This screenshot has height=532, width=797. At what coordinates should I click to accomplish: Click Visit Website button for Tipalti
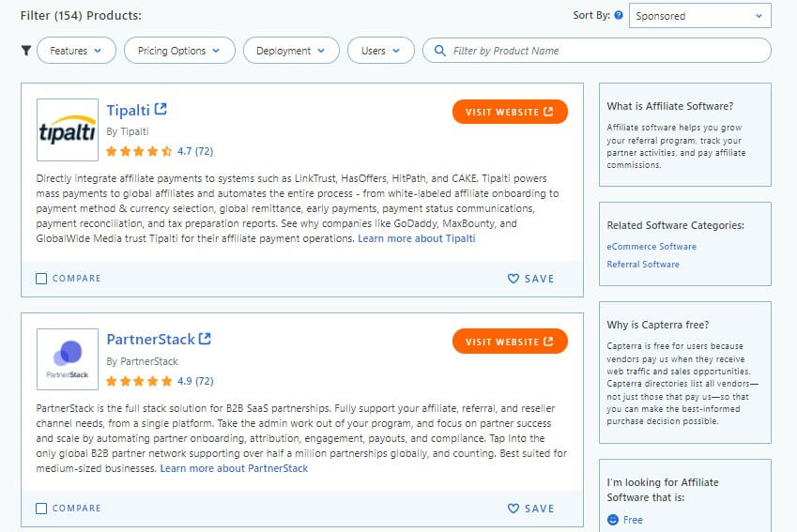coord(510,112)
